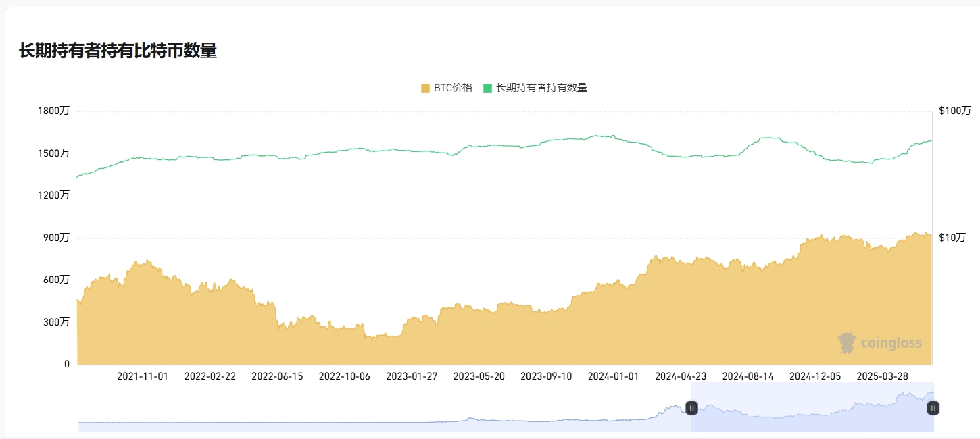Click the 2024-08-14 date label
The image size is (980, 439).
pyautogui.click(x=748, y=376)
